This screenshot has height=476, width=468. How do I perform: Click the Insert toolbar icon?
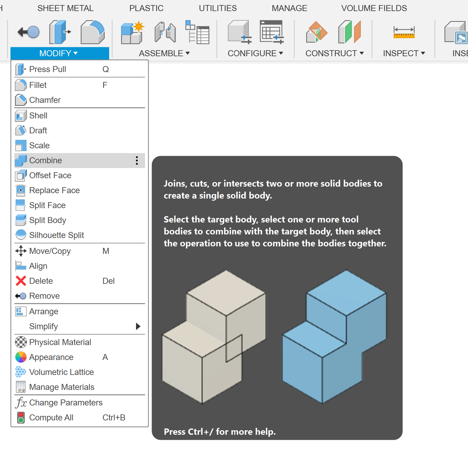[456, 32]
